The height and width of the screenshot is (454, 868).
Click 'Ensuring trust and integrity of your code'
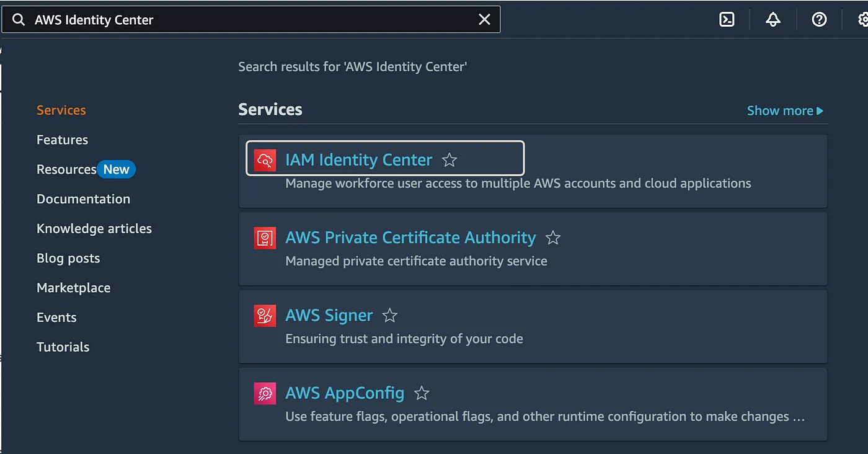coord(404,339)
